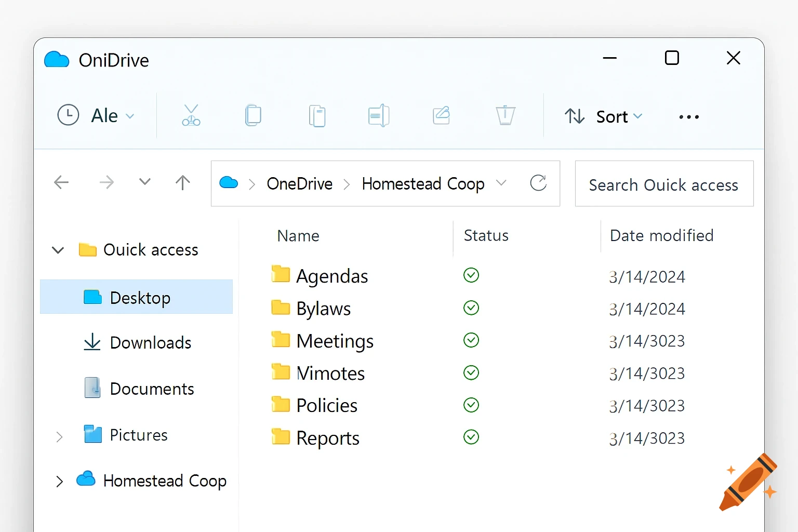Click the Share icon in toolbar

point(441,115)
